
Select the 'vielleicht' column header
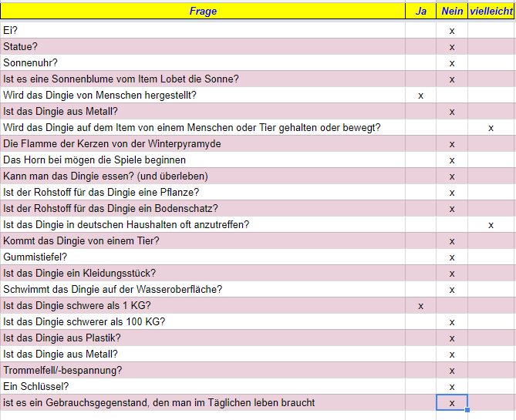point(491,12)
